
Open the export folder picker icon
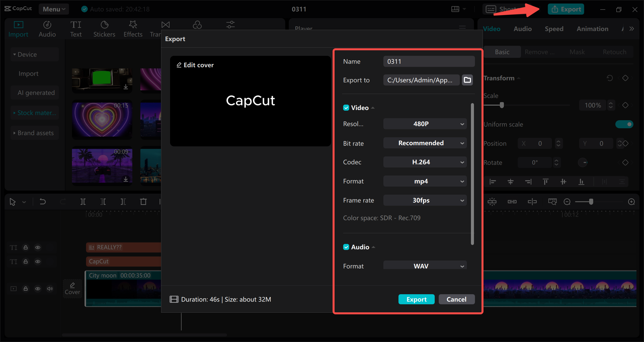click(x=467, y=80)
